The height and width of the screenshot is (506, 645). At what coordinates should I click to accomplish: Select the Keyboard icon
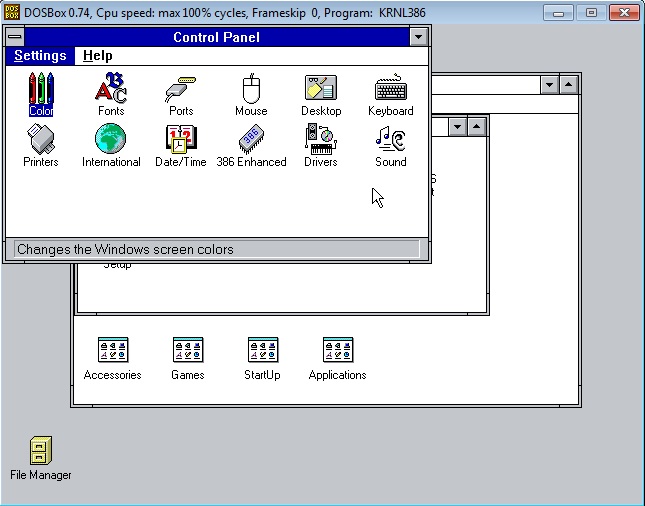(x=391, y=94)
